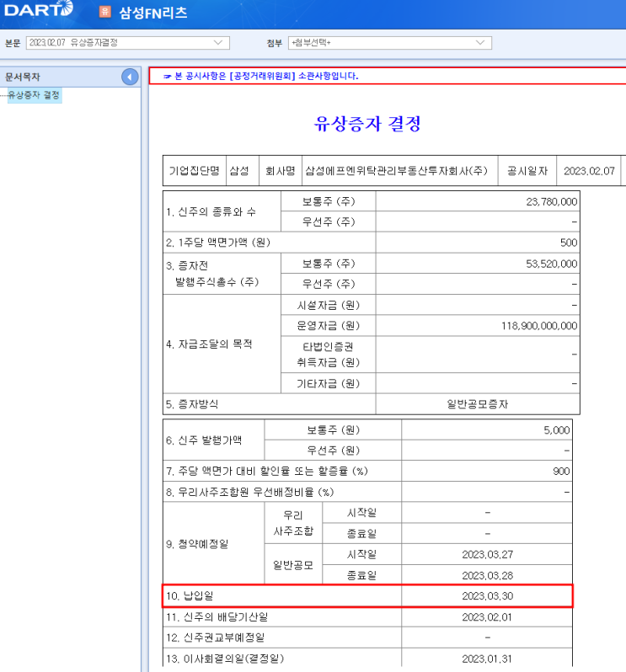Open the 첨부 attachment selector dropdown
626x672 pixels.
click(390, 43)
